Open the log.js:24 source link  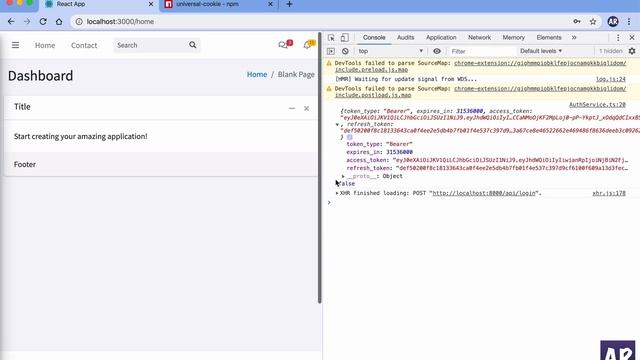coord(611,79)
